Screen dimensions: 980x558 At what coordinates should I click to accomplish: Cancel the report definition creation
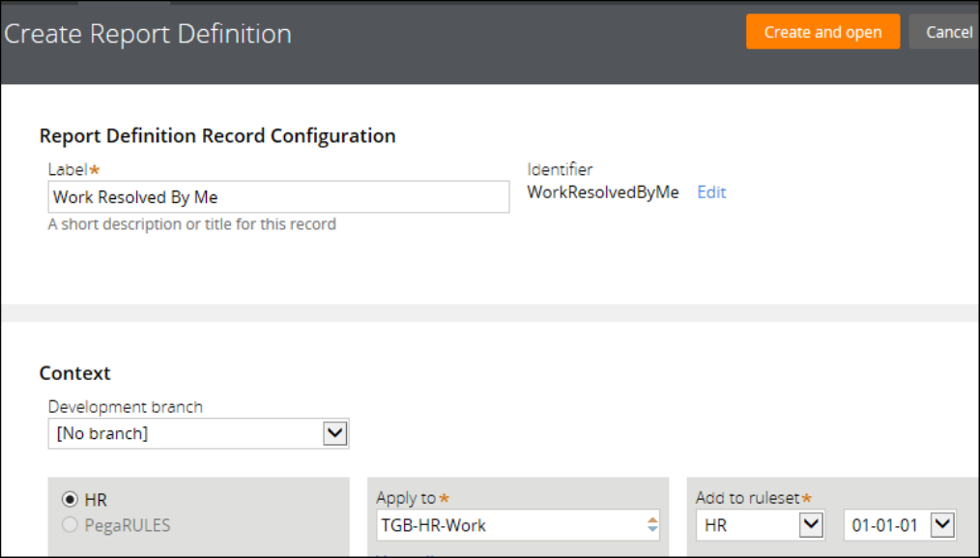tap(948, 32)
